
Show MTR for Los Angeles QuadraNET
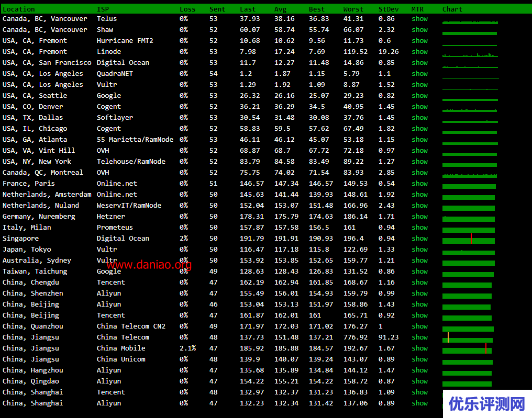(x=420, y=74)
